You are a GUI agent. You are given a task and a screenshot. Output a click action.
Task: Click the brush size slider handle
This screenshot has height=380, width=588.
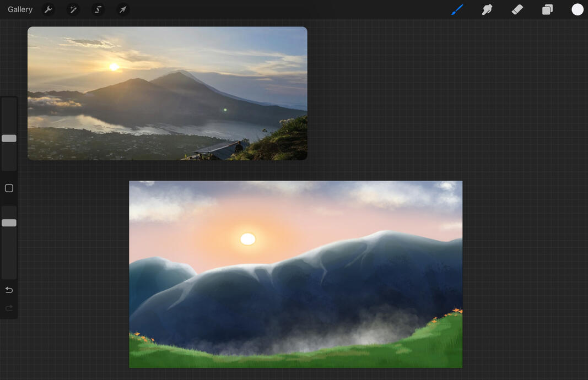pos(9,138)
